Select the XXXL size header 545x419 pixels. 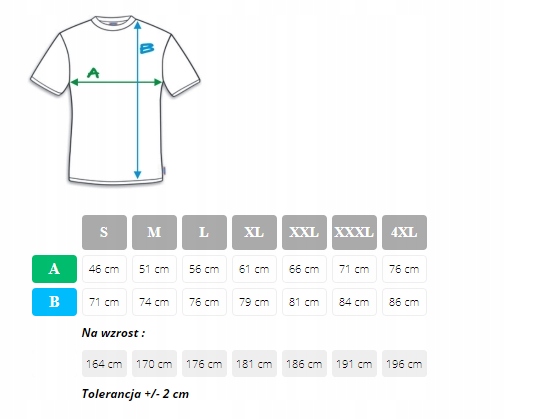coord(354,232)
